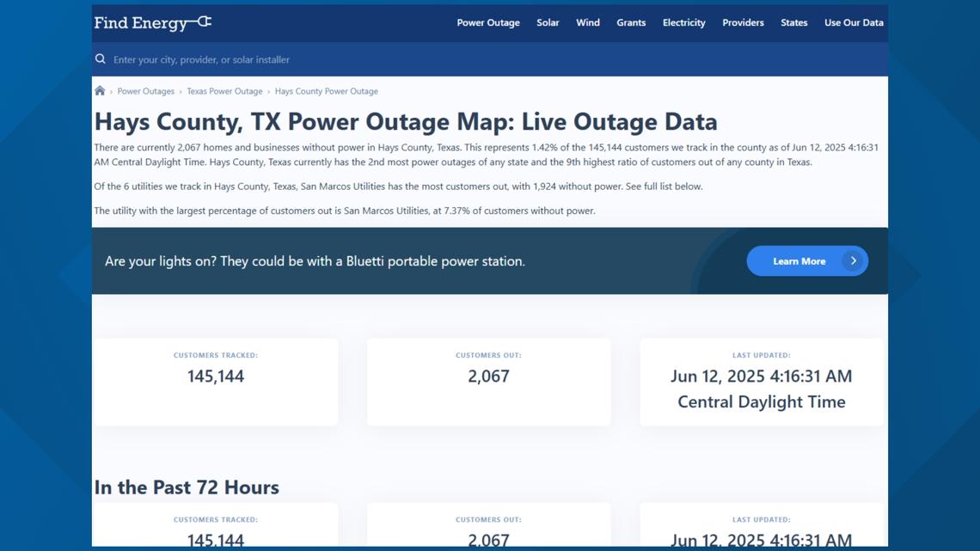
Task: Open the Solar menu item
Action: point(548,22)
